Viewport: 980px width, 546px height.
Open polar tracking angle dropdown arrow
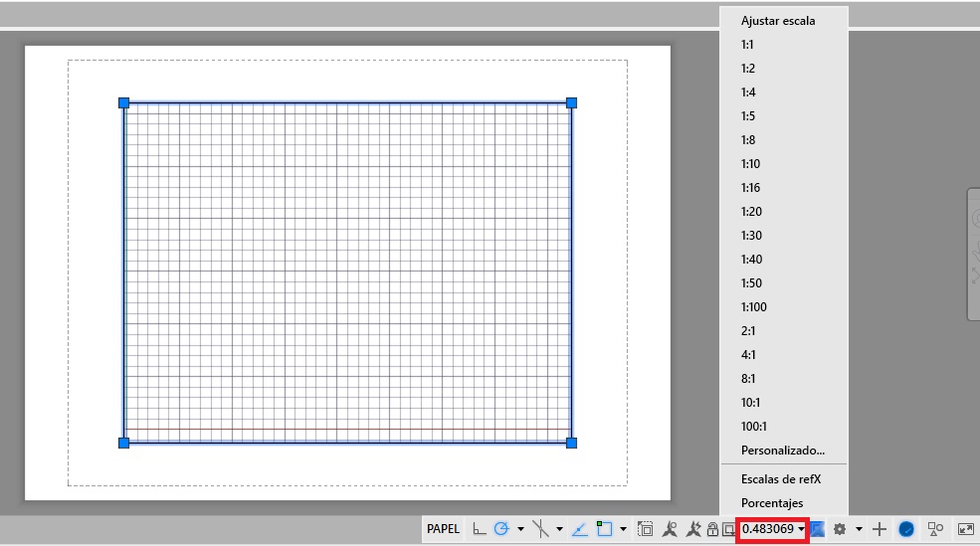pyautogui.click(x=520, y=529)
